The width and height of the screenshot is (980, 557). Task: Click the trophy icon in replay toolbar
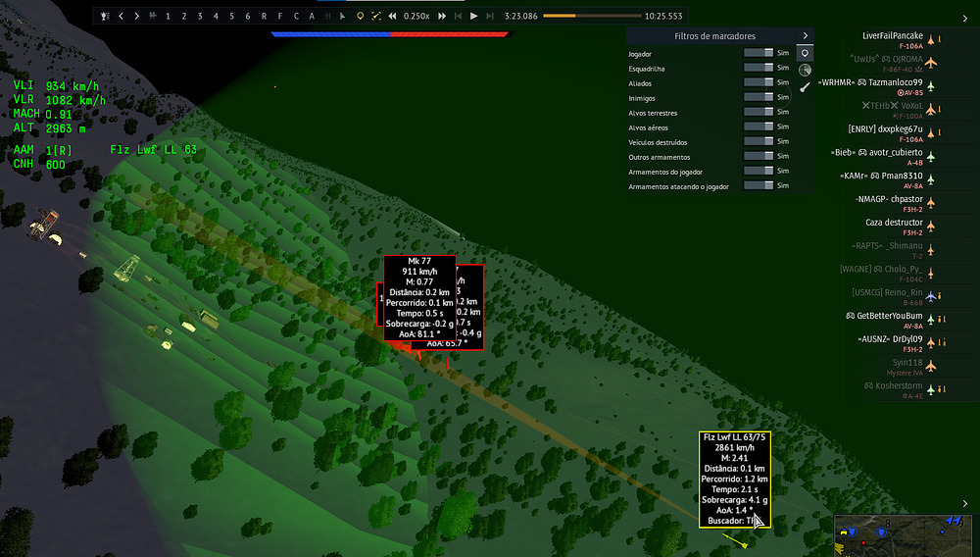pos(105,16)
